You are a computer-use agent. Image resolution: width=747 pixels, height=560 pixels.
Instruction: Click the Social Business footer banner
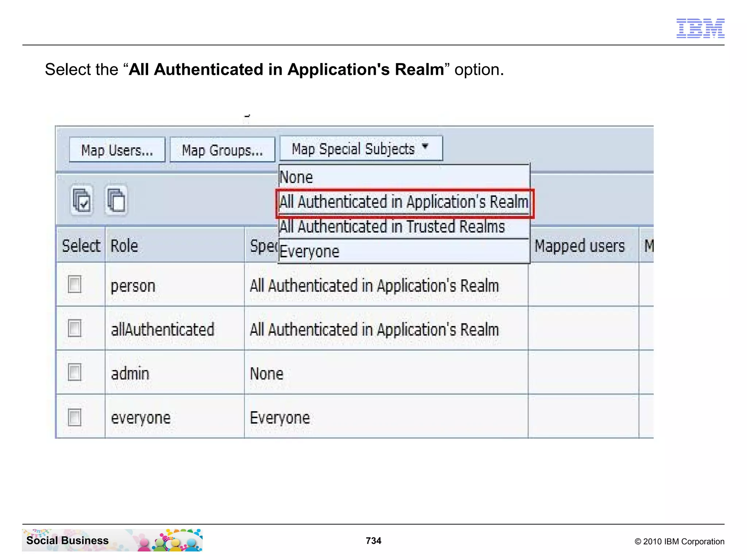point(112,540)
